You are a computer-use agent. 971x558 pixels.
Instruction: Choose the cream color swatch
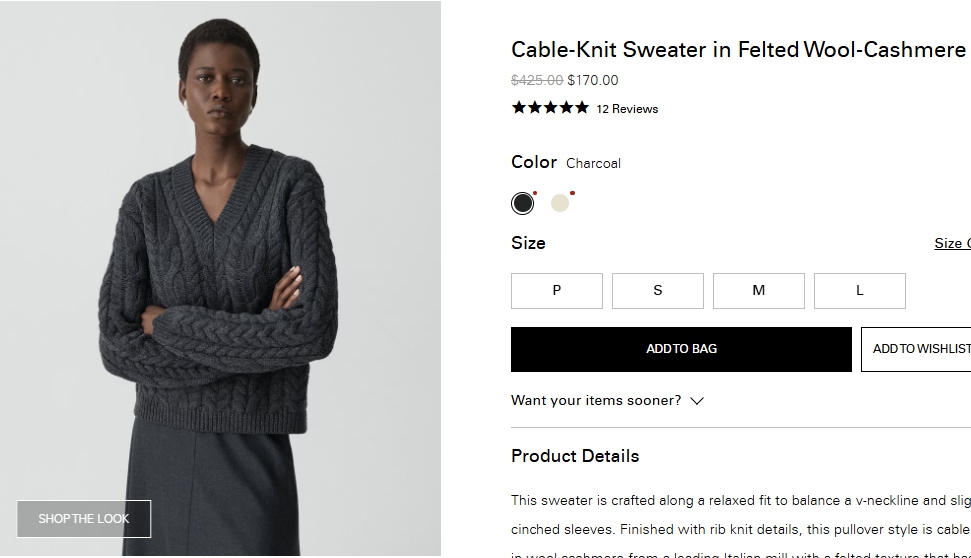560,204
